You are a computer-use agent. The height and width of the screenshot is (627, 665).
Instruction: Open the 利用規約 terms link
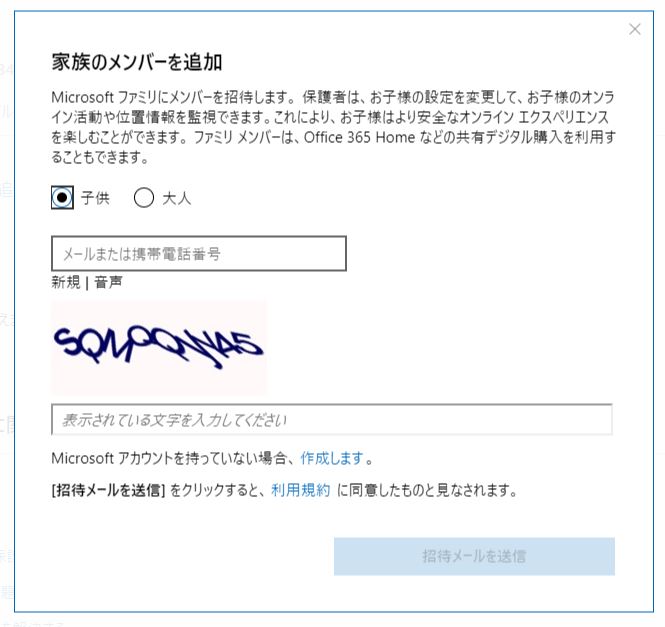tap(300, 491)
